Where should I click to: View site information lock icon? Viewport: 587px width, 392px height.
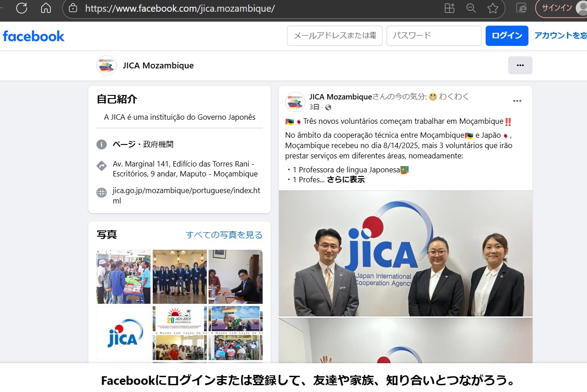(73, 8)
